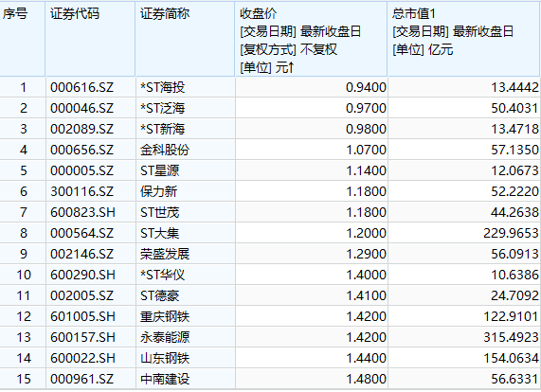Click the 山东钢铁 closing price 1.4400
Viewport: 541px width, 392px height.
[x=366, y=358]
